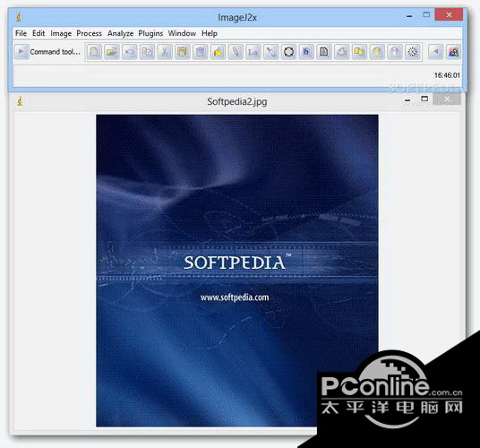Image resolution: width=480 pixels, height=448 pixels.
Task: Click the trash bin clear icon
Action: point(201,52)
